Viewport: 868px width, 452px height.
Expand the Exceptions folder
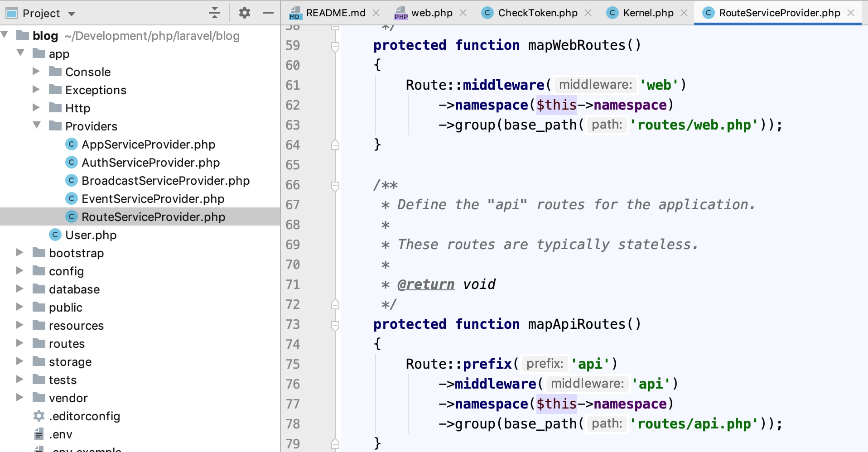36,89
